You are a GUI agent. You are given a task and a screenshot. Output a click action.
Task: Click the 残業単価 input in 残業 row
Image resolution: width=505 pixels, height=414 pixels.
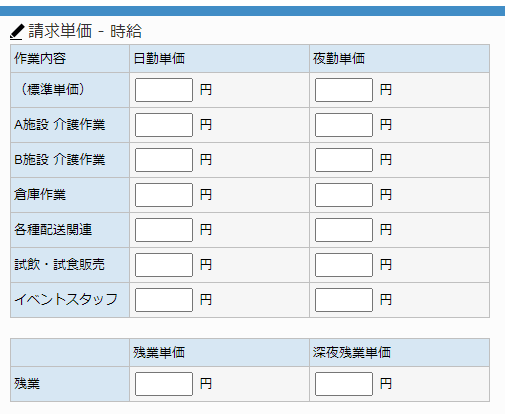164,384
